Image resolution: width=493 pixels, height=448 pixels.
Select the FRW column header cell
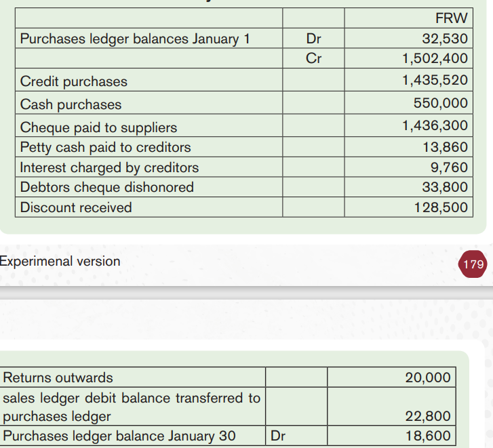(x=408, y=18)
